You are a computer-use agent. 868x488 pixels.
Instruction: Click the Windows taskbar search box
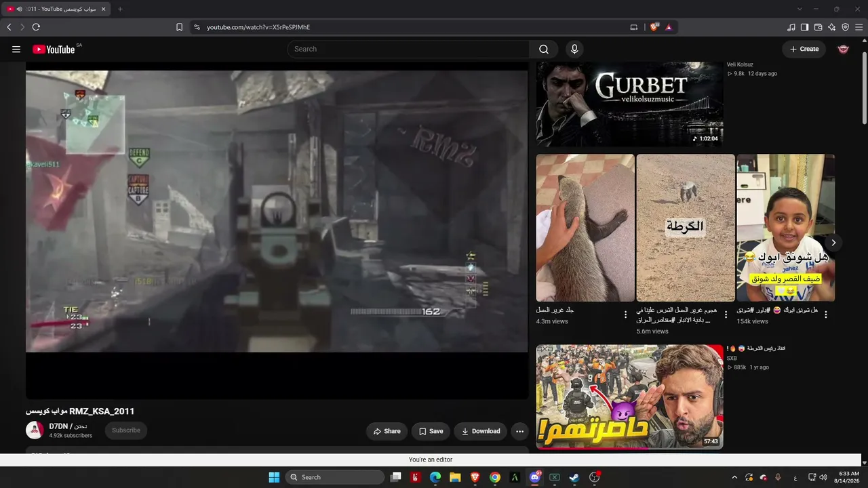click(335, 477)
